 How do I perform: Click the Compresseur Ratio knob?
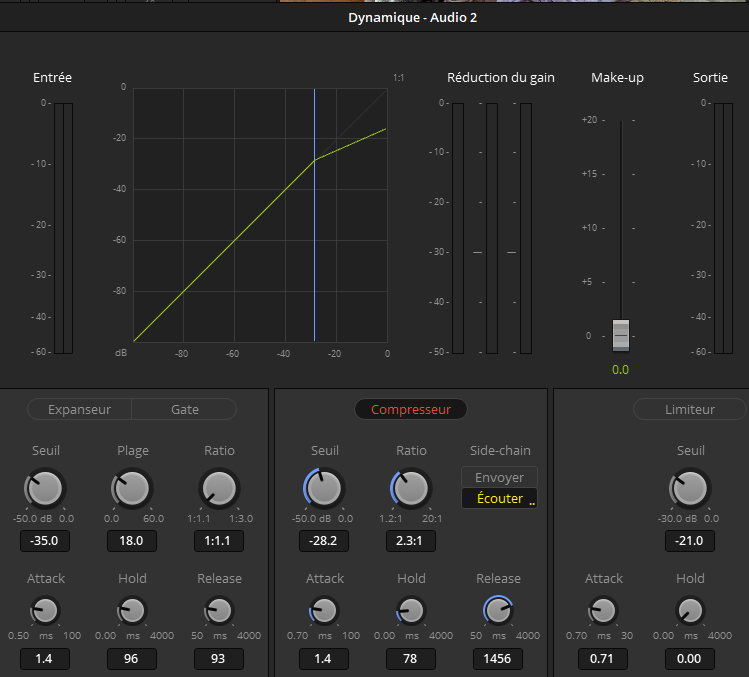410,489
